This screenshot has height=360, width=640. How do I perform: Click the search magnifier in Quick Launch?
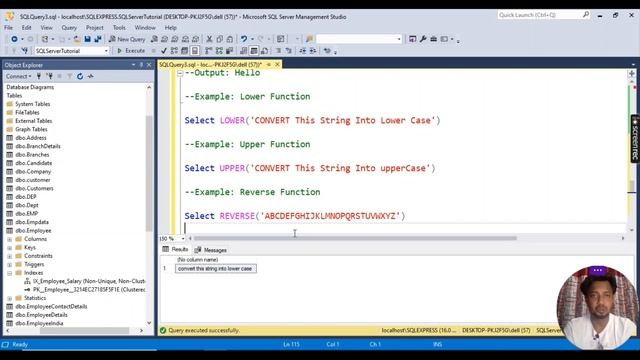tap(586, 15)
